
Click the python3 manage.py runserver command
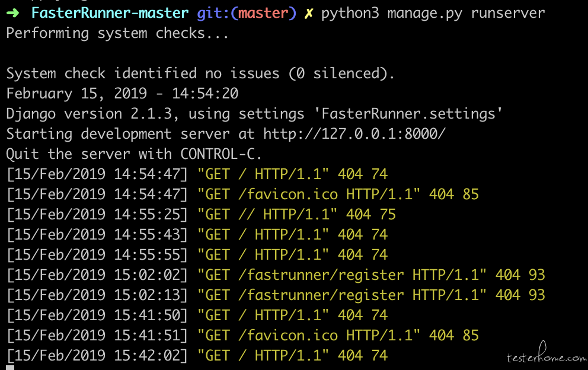(x=433, y=14)
